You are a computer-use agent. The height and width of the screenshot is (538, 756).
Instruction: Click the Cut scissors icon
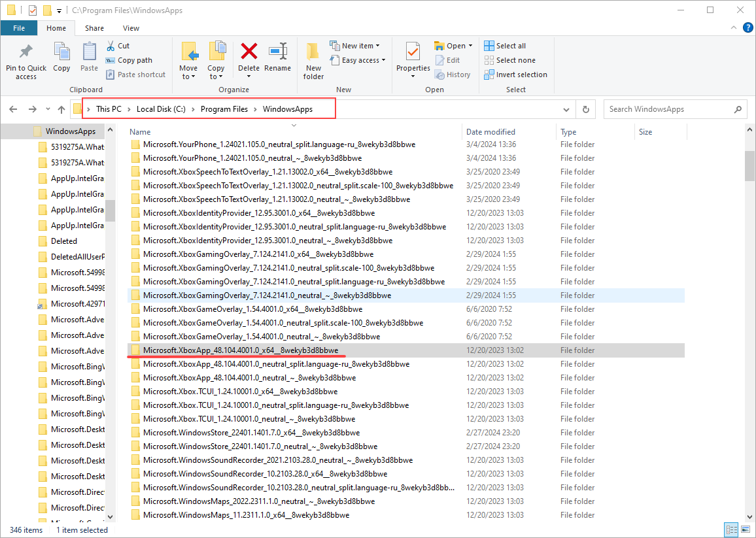point(111,46)
